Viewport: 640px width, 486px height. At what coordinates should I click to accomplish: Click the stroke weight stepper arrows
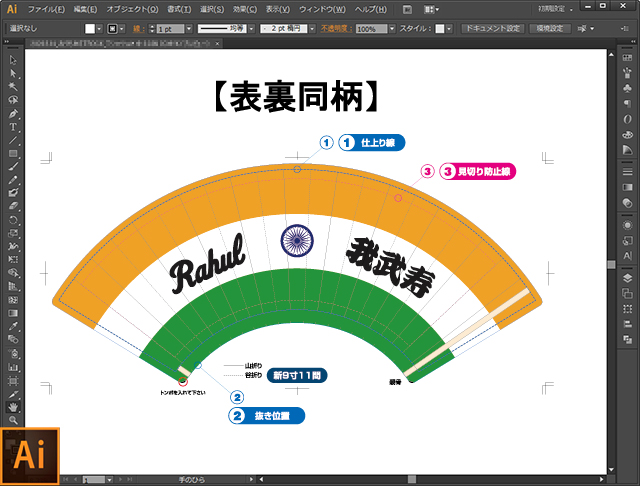pyautogui.click(x=152, y=29)
